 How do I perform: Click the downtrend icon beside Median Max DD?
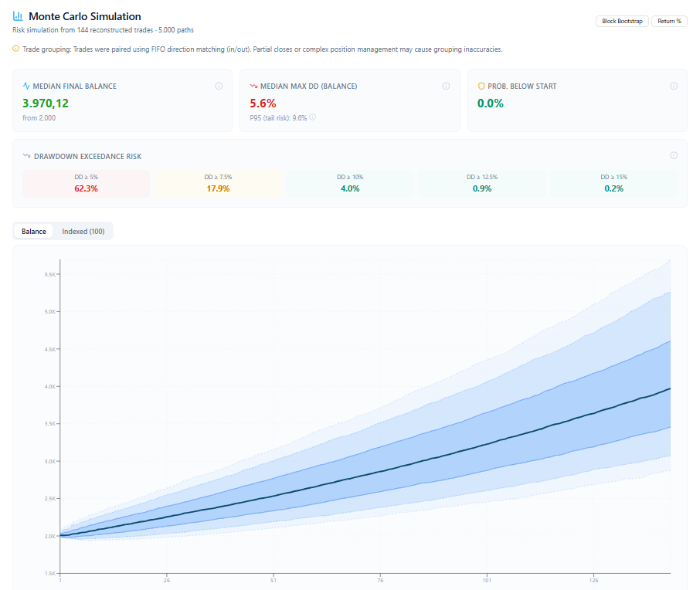tap(253, 86)
